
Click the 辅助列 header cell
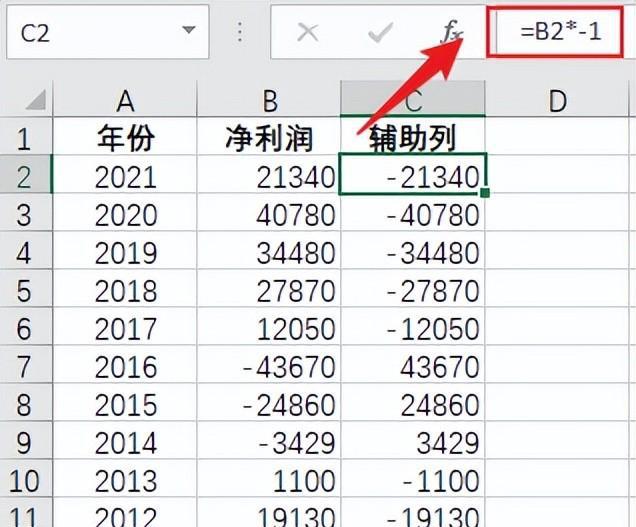click(x=413, y=136)
